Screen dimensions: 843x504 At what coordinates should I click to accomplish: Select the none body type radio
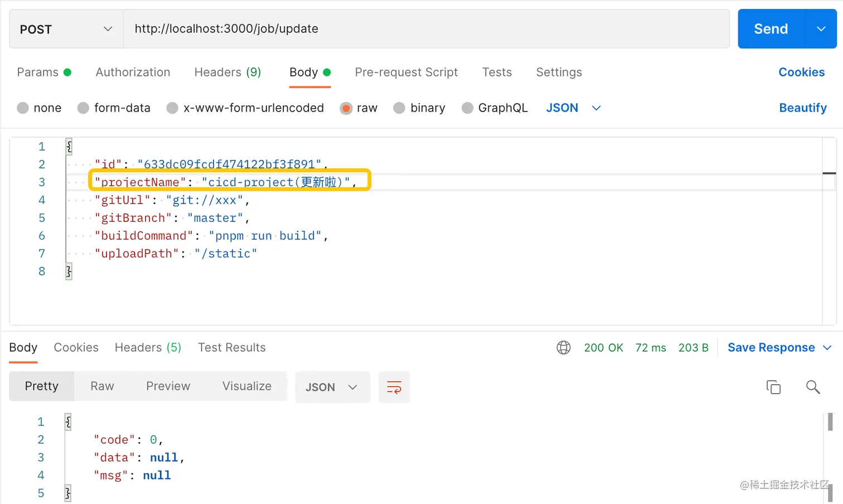[23, 108]
